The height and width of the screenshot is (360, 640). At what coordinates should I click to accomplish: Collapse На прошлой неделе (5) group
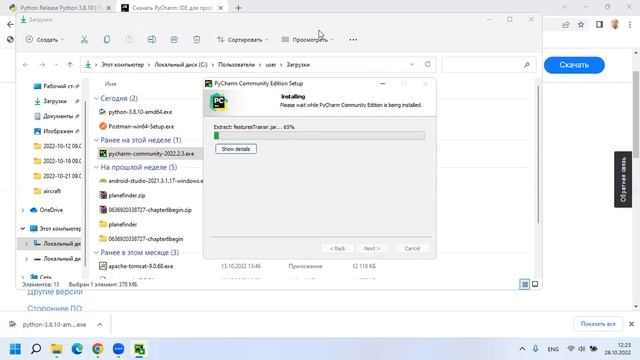coord(96,167)
